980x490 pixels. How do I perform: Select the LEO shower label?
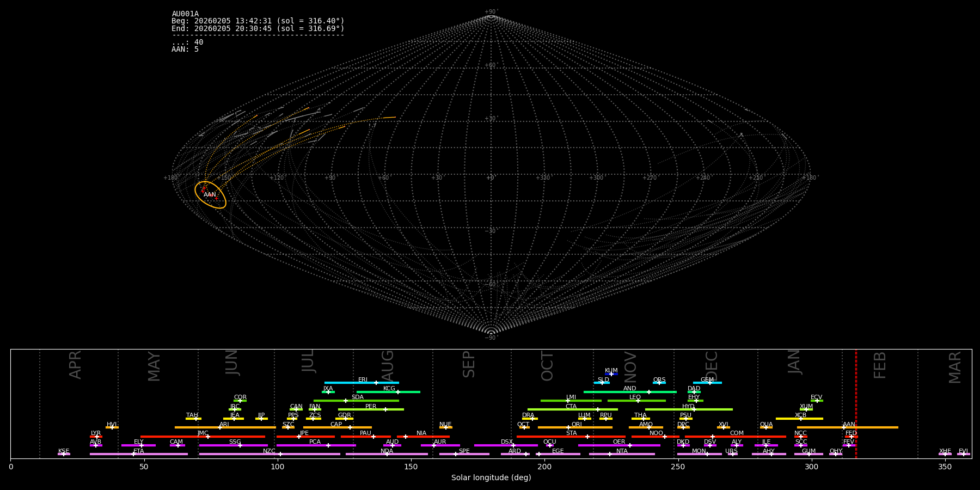[635, 397]
